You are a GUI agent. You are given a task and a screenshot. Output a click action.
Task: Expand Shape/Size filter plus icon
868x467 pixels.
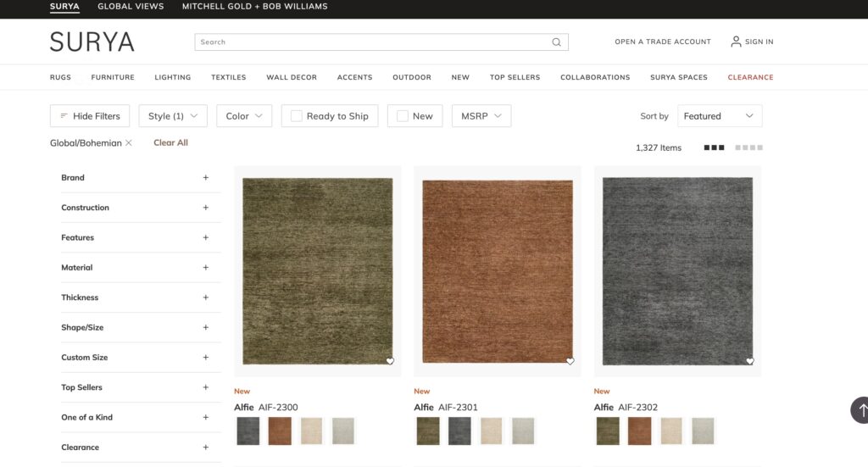pyautogui.click(x=205, y=327)
